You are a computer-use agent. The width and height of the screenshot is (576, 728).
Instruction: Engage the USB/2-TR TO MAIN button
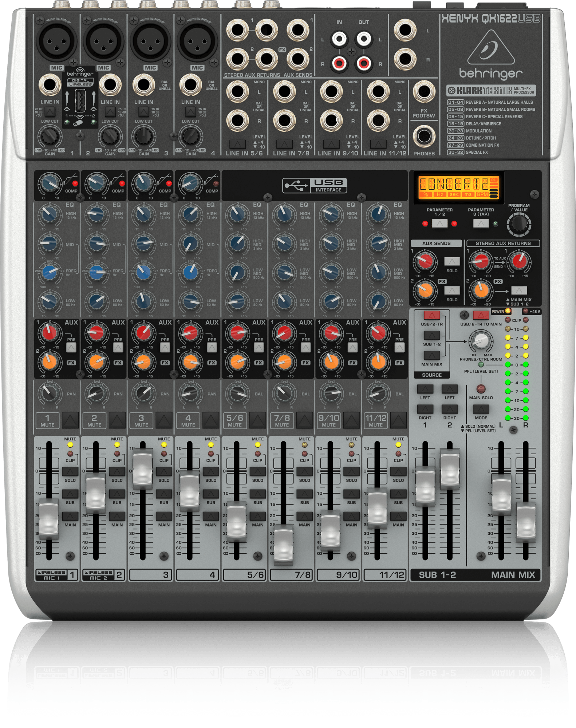[x=481, y=315]
